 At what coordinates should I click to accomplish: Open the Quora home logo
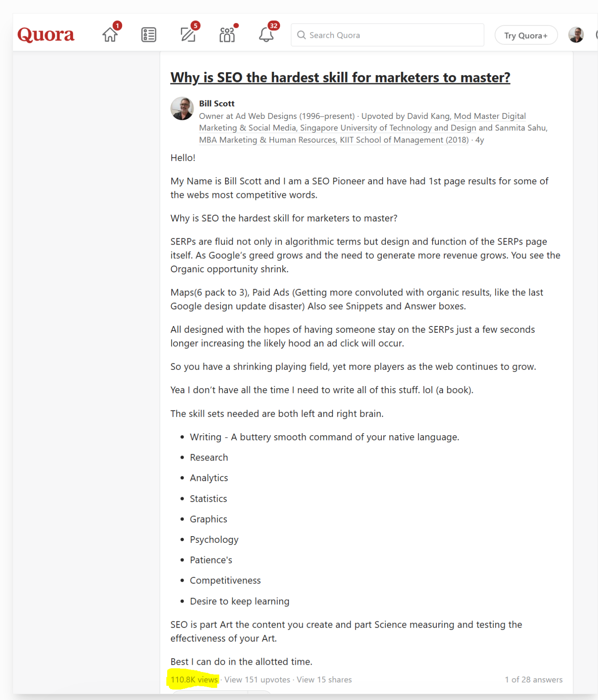[46, 34]
